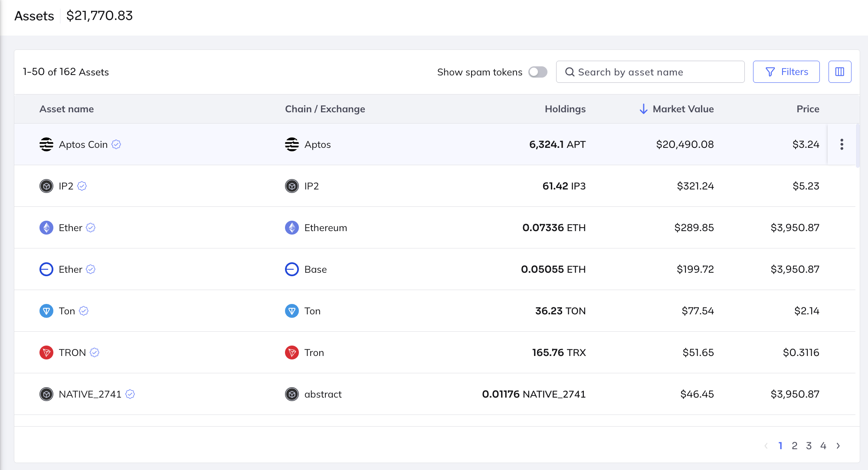868x470 pixels.
Task: Sort by the Asset name column header
Action: pyautogui.click(x=66, y=109)
